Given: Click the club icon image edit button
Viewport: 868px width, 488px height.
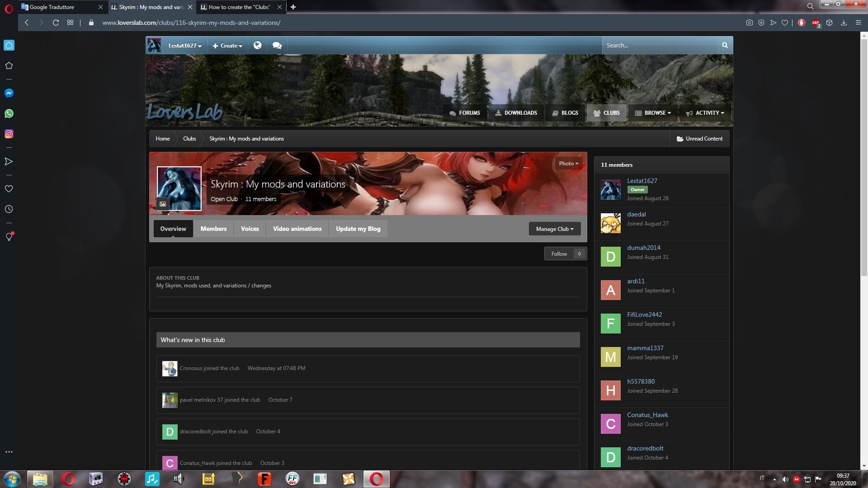Looking at the screenshot, I should click(x=163, y=204).
